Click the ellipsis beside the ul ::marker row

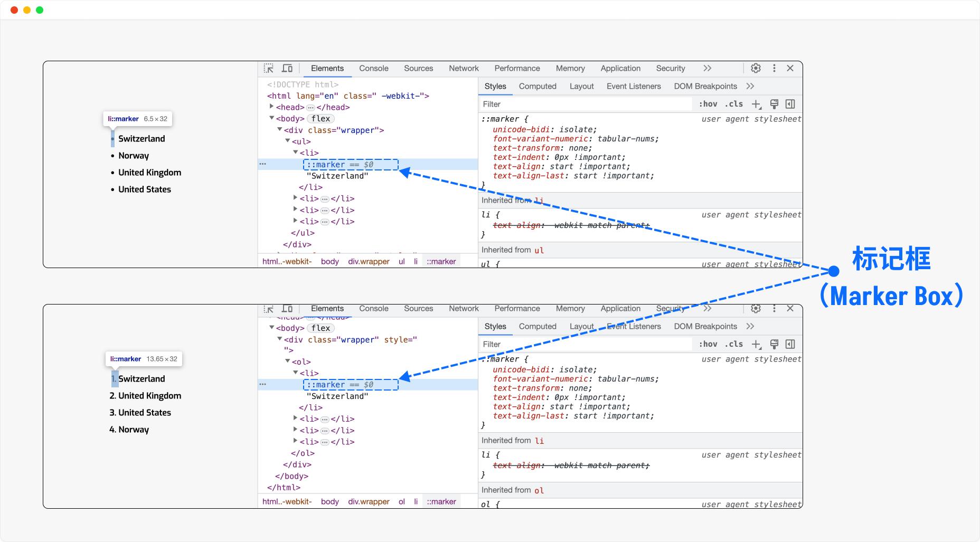(263, 164)
